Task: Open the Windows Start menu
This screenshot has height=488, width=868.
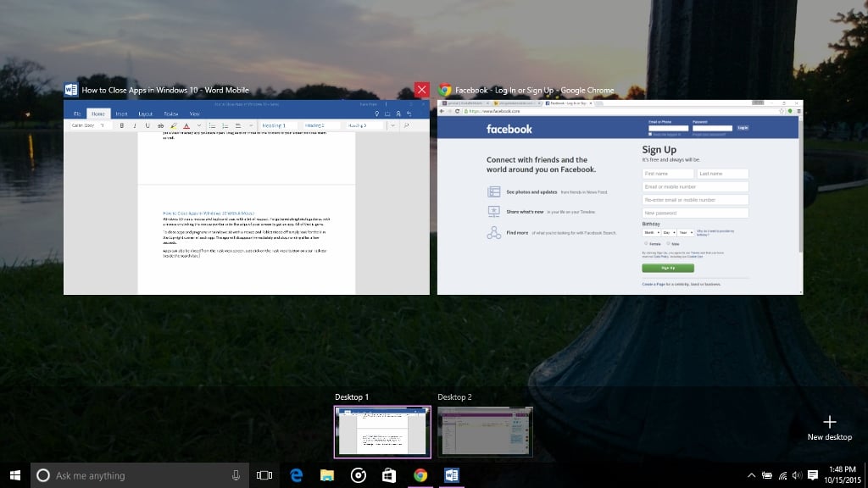Action: coord(14,475)
